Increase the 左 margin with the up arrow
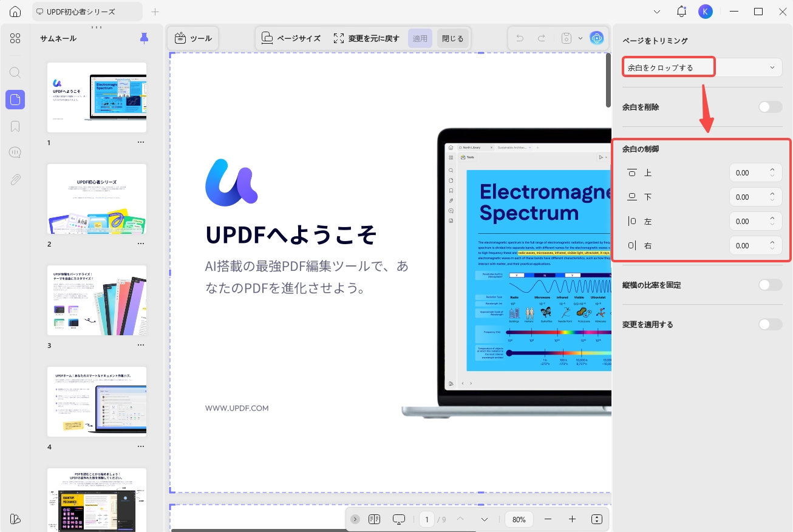 [772, 219]
